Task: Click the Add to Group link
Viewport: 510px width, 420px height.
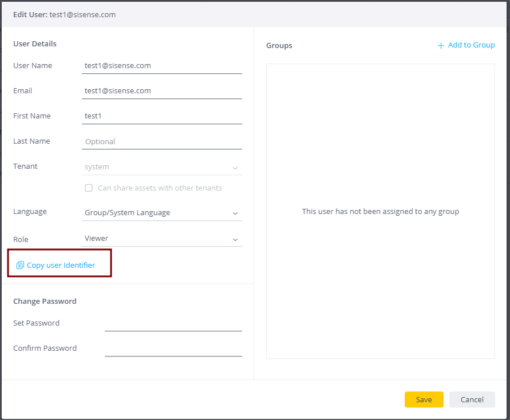Action: [471, 45]
